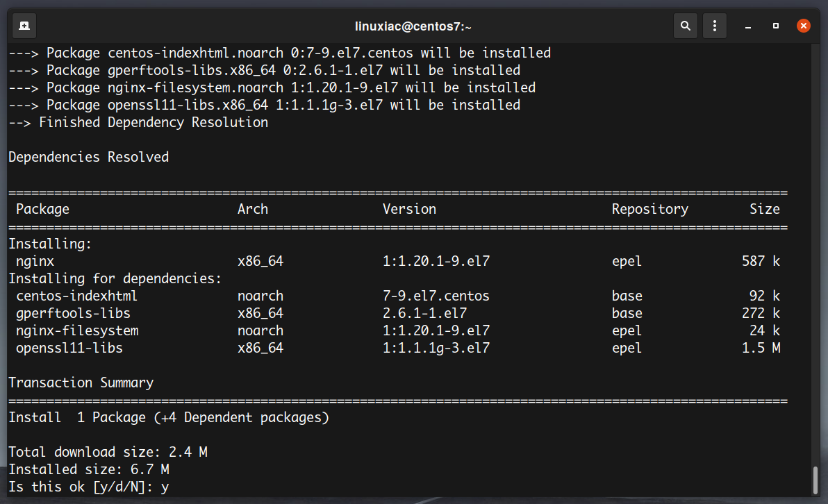Select the nginx package name in the table
This screenshot has width=828, height=504.
34,261
